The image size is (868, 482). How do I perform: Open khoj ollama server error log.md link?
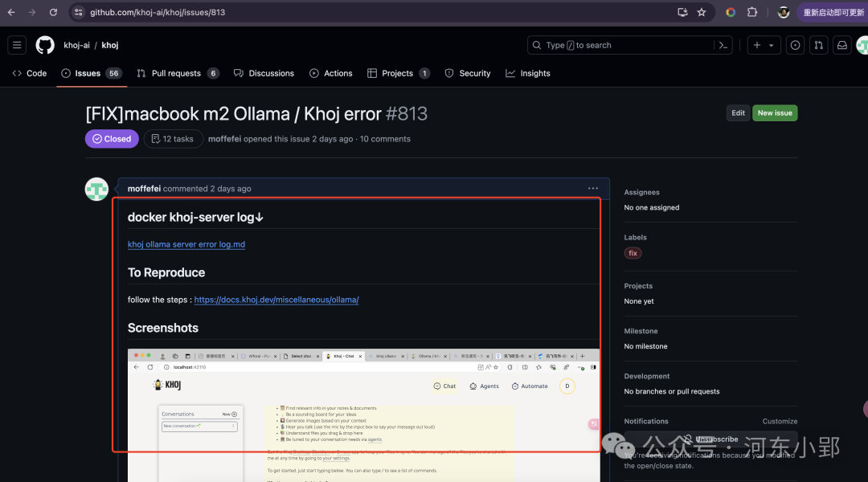pos(186,244)
